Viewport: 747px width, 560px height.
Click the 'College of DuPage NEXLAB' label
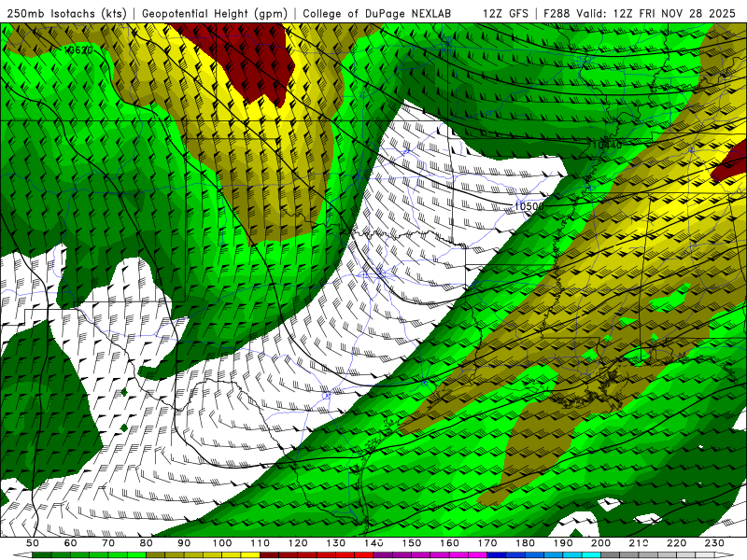point(376,13)
